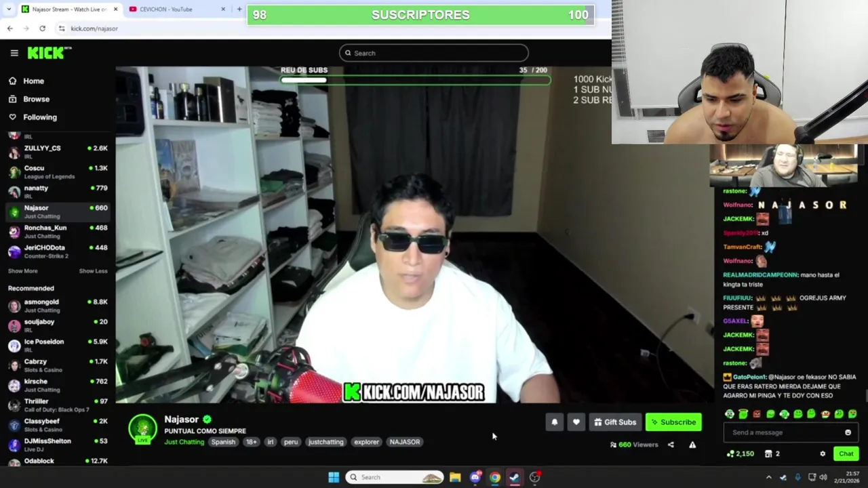Toggle notifications bell for Najasor
This screenshot has width=868, height=488.
coord(555,422)
